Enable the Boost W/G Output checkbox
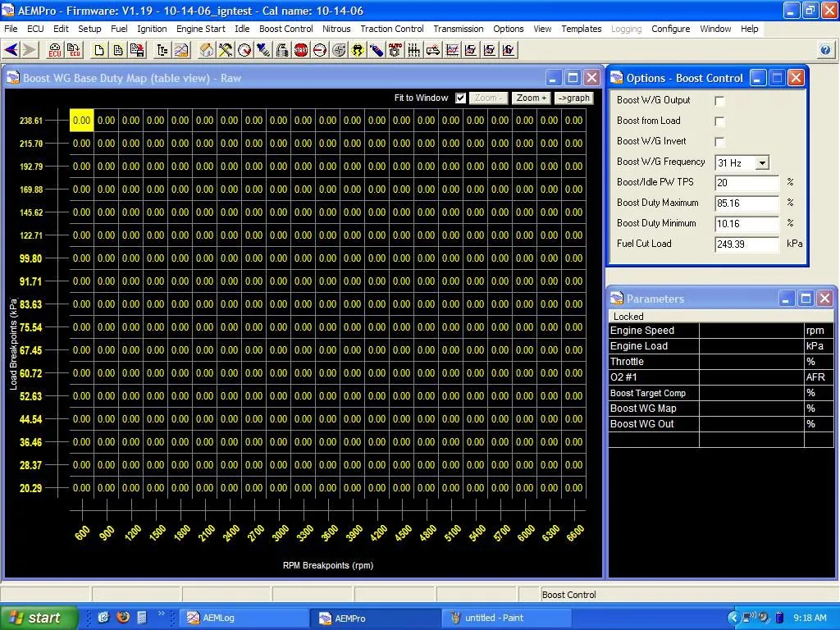 tap(719, 101)
